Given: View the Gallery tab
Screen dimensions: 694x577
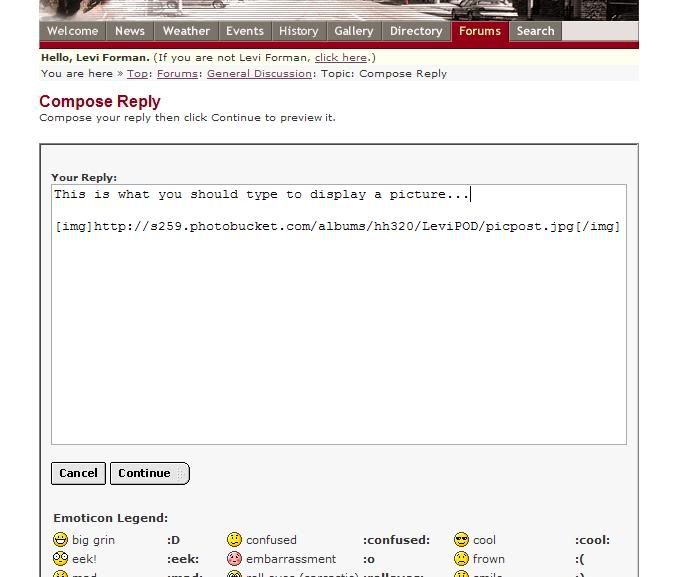Looking at the screenshot, I should (x=354, y=31).
